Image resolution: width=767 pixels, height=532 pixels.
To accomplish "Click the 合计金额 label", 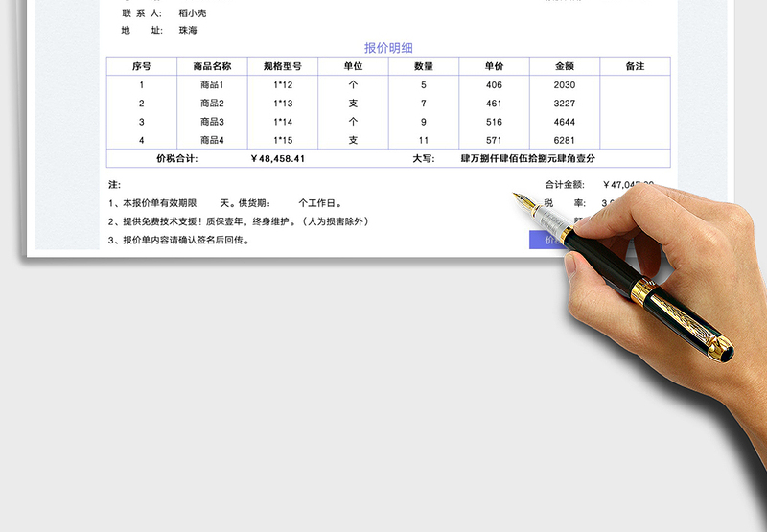I will (x=565, y=185).
